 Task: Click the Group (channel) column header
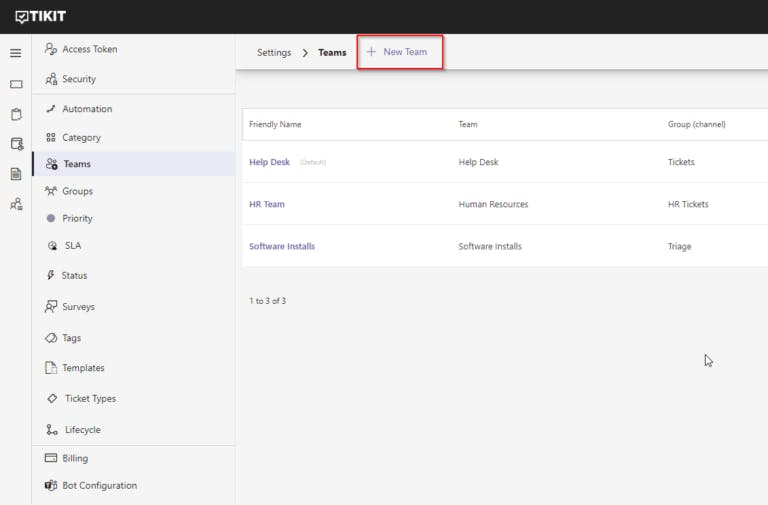coord(696,125)
